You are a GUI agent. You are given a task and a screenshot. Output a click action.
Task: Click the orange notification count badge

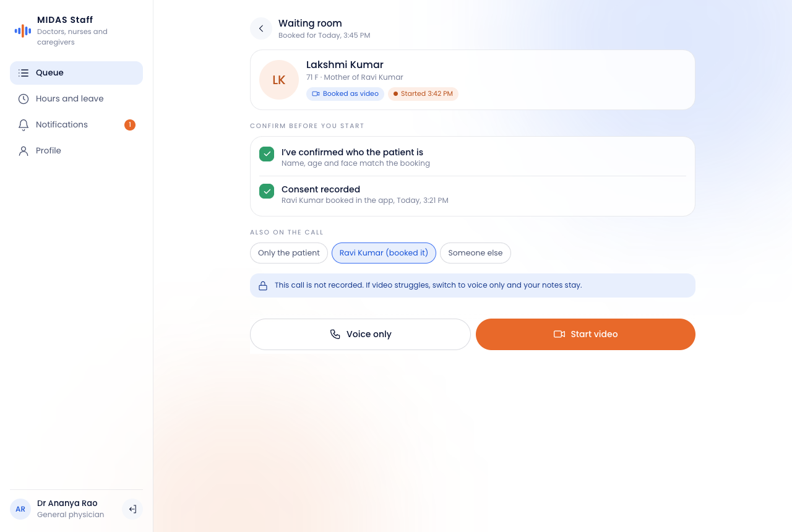pos(130,125)
